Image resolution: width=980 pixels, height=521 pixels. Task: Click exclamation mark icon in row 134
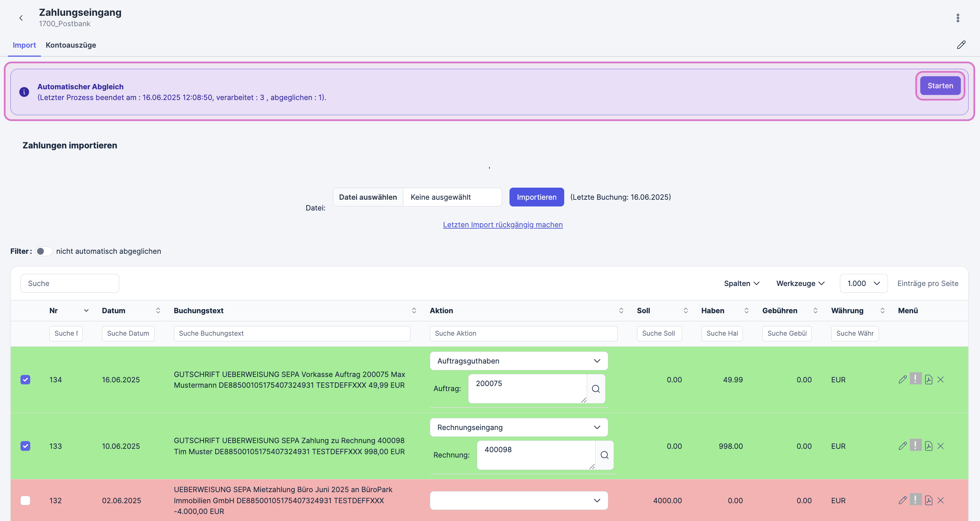tap(915, 379)
